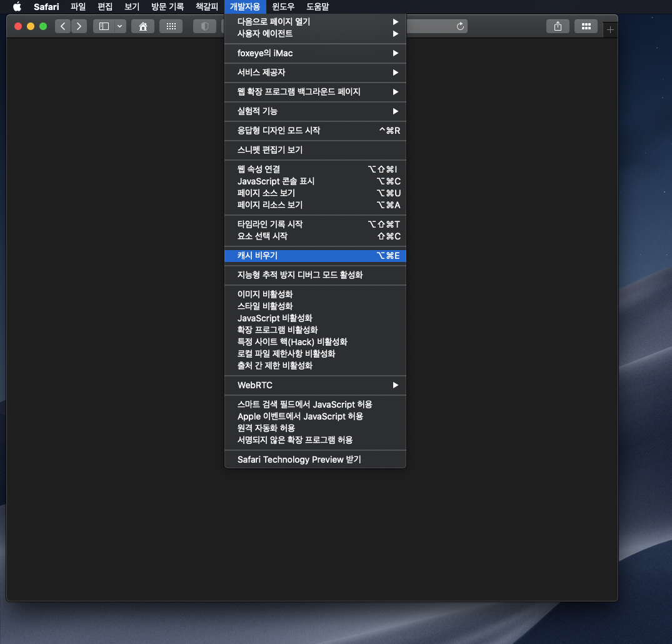Image resolution: width=672 pixels, height=644 pixels.
Task: Select JavaScript 콘솔 표시
Action: point(316,181)
